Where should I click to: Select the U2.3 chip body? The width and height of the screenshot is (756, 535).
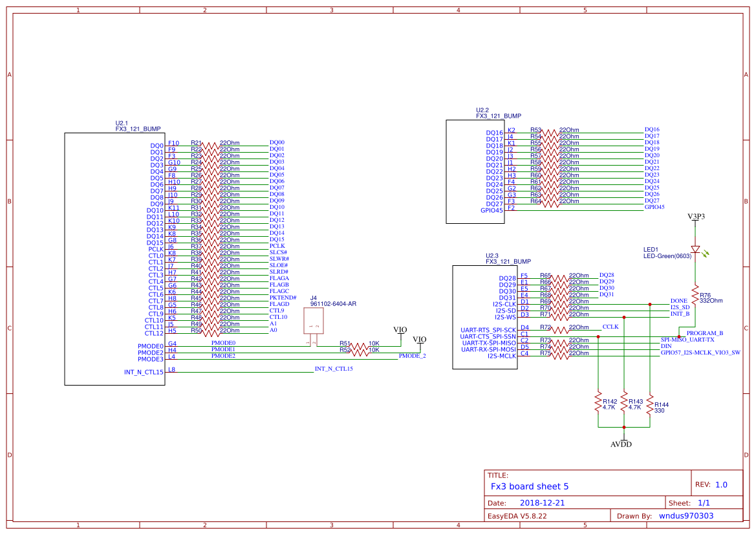tap(485, 318)
